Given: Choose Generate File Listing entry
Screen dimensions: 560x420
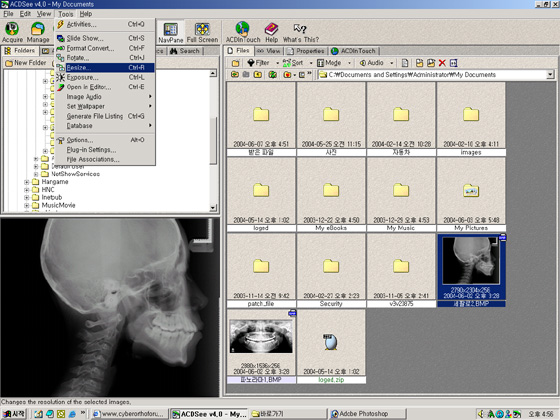Looking at the screenshot, I should (x=105, y=116).
